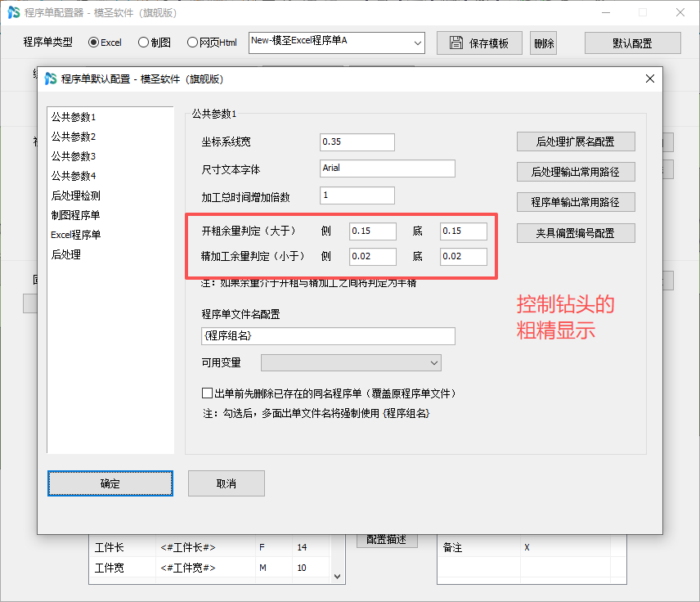Select the 网页Html radio button
The image size is (700, 602).
click(x=192, y=43)
